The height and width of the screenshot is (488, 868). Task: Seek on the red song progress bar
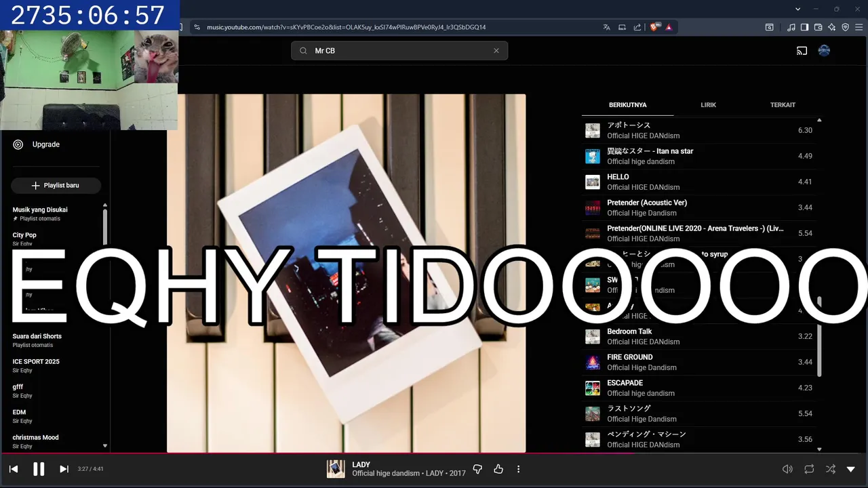[434, 453]
